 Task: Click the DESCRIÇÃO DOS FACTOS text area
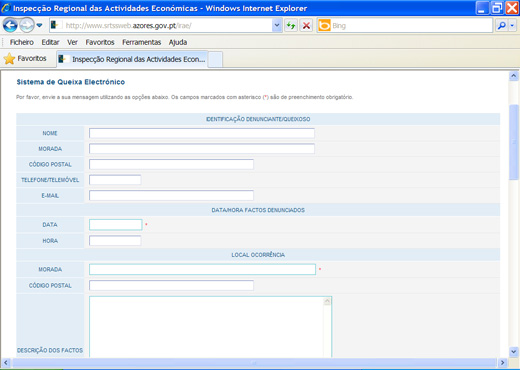[210, 327]
